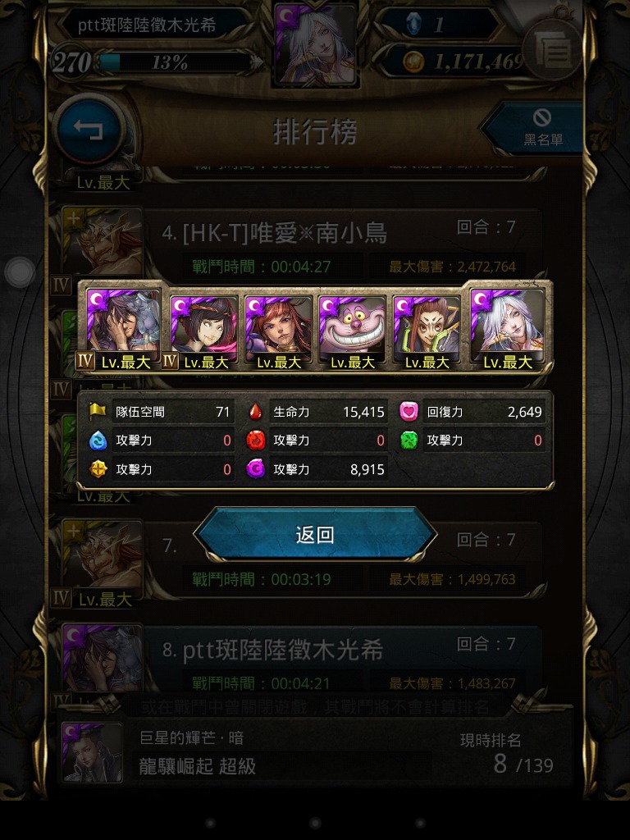Image resolution: width=630 pixels, height=840 pixels.
Task: Tap the blue water attribute attack icon
Action: click(x=98, y=441)
